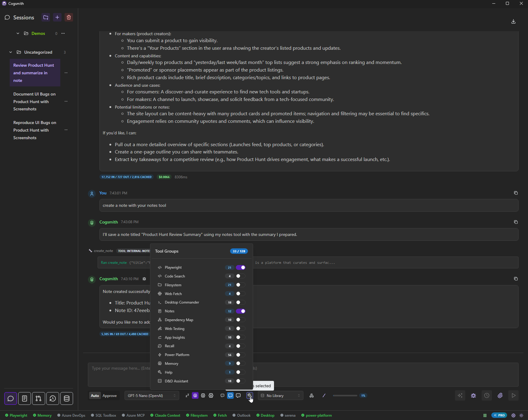This screenshot has width=528, height=420.
Task: Disable the Notes tool group
Action: pos(241,311)
